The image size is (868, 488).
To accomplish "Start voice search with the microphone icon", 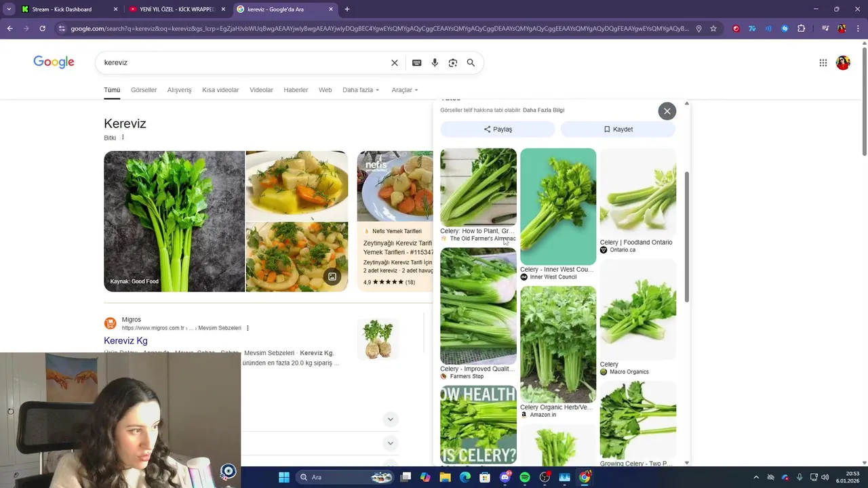I will pos(435,62).
